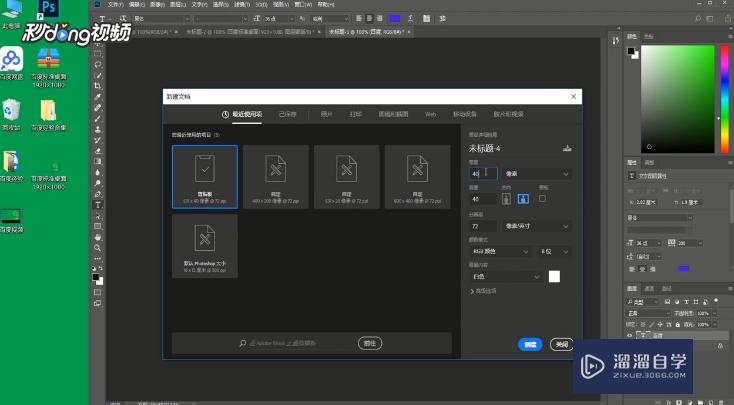This screenshot has height=405, width=734.
Task: Enable the Artboards checkbox
Action: pyautogui.click(x=542, y=199)
